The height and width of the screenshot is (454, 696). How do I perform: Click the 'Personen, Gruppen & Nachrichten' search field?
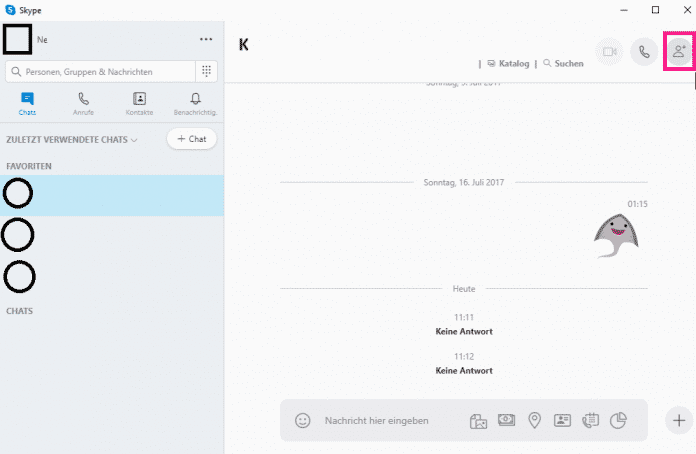tap(100, 71)
